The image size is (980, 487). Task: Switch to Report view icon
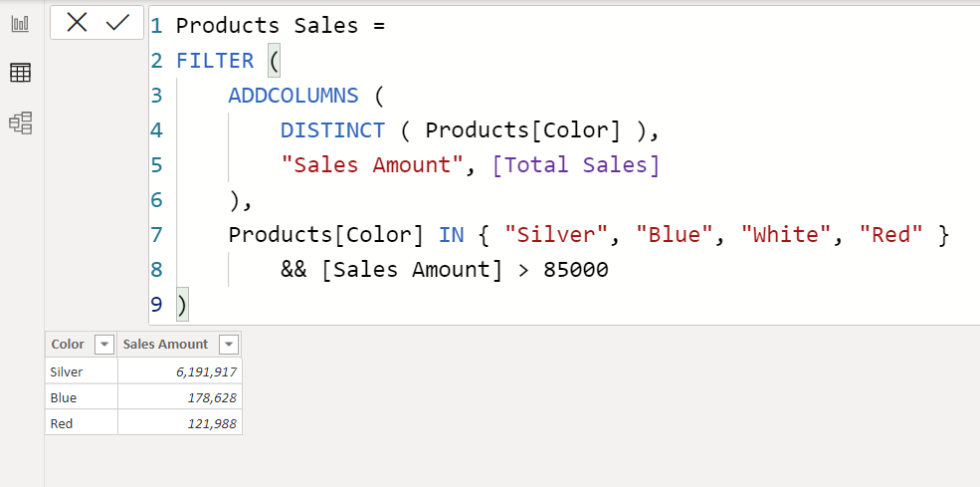21,24
